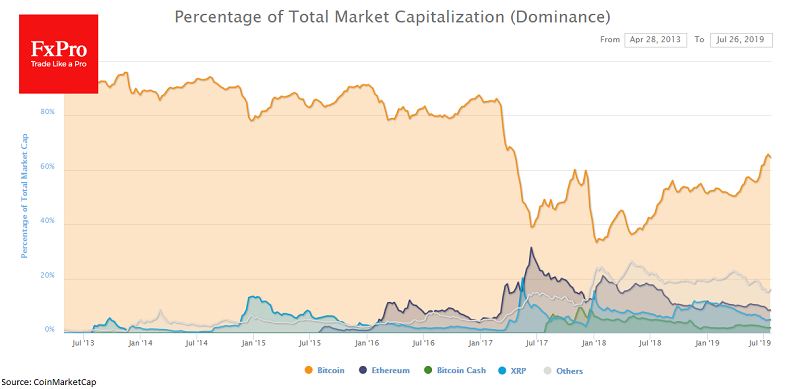Click the dark blue Ethereum legend dot
Viewport: 800px width, 389px height.
[363, 370]
